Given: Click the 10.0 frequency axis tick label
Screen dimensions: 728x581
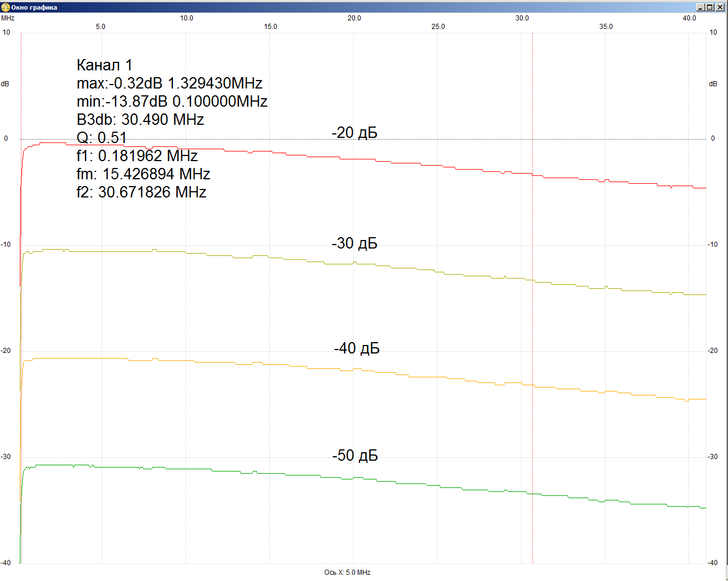Looking at the screenshot, I should [187, 18].
